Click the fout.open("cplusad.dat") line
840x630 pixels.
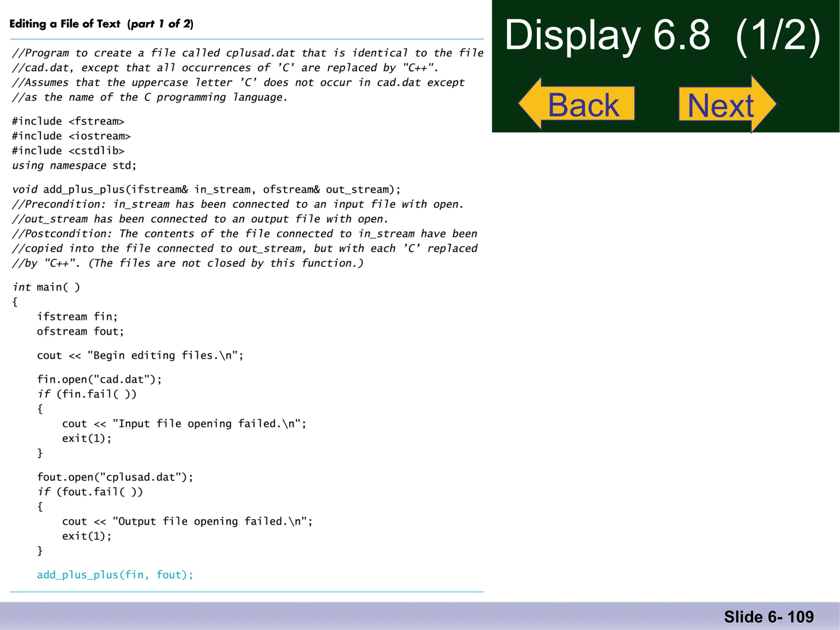click(x=115, y=477)
